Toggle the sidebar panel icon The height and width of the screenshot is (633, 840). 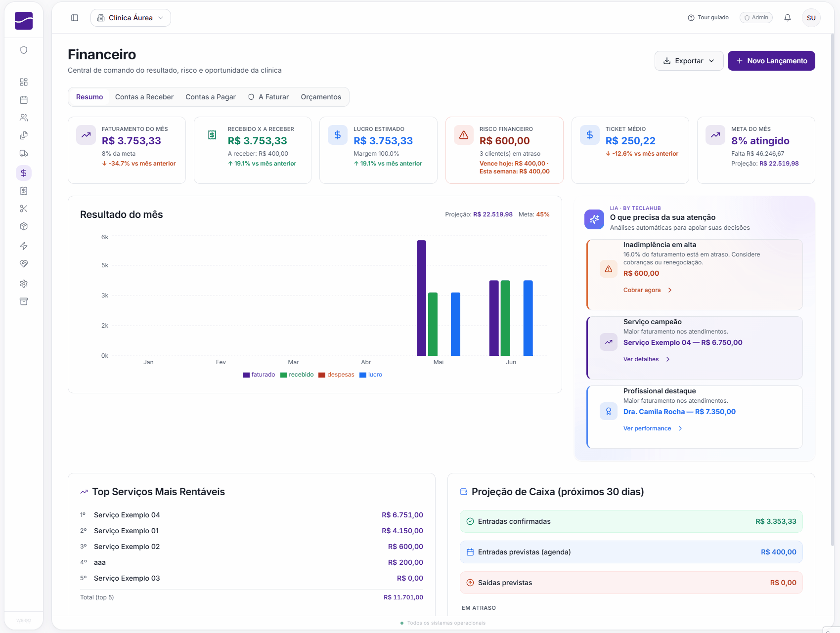tap(75, 18)
